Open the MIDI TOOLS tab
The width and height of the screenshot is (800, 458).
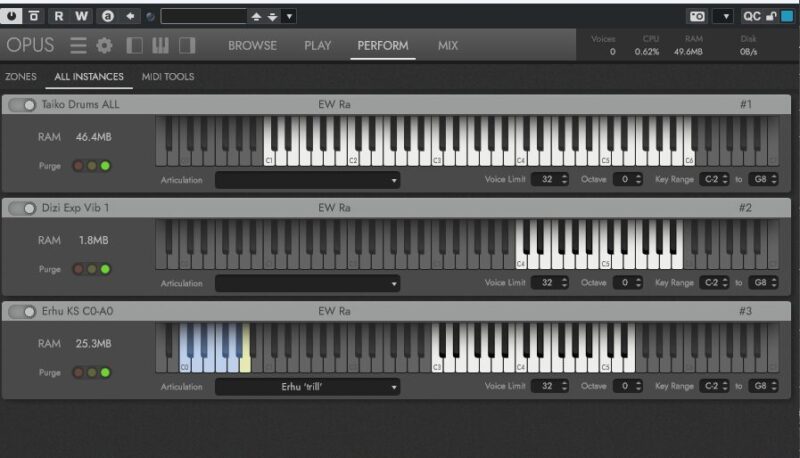[x=167, y=77]
